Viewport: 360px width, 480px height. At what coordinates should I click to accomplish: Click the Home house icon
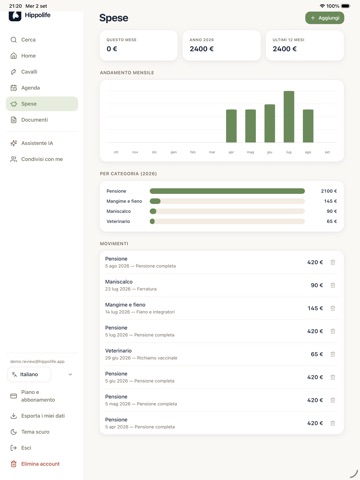click(14, 56)
